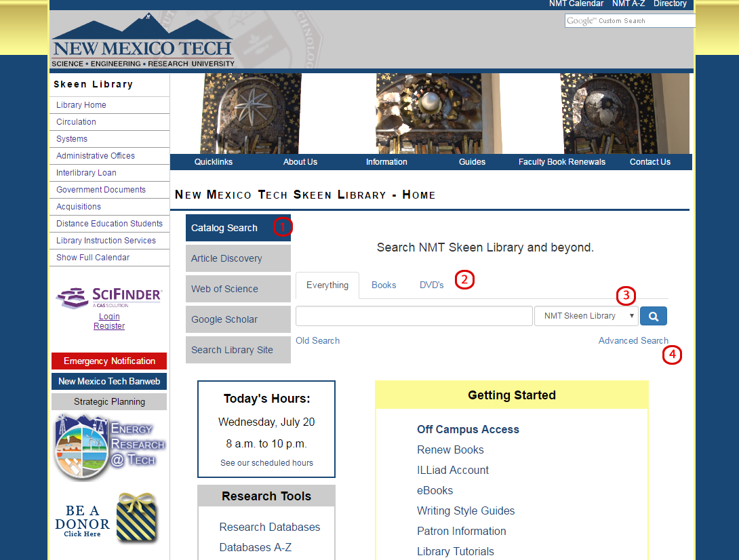Open the Contact Us menu

tap(650, 161)
